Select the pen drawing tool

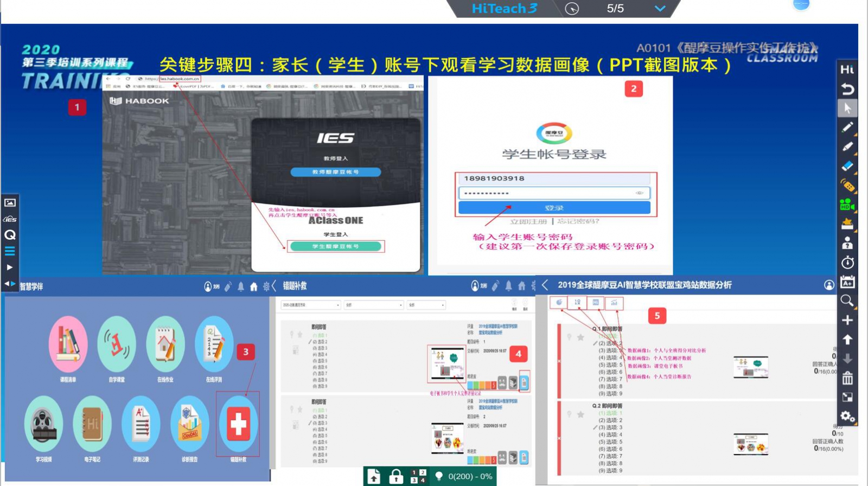tap(847, 127)
